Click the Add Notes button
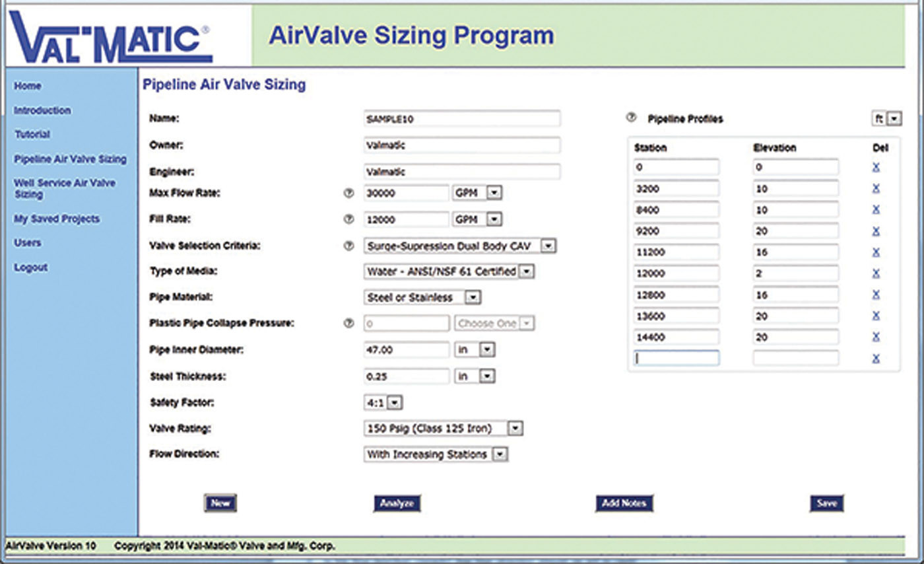The image size is (924, 564). (x=624, y=503)
